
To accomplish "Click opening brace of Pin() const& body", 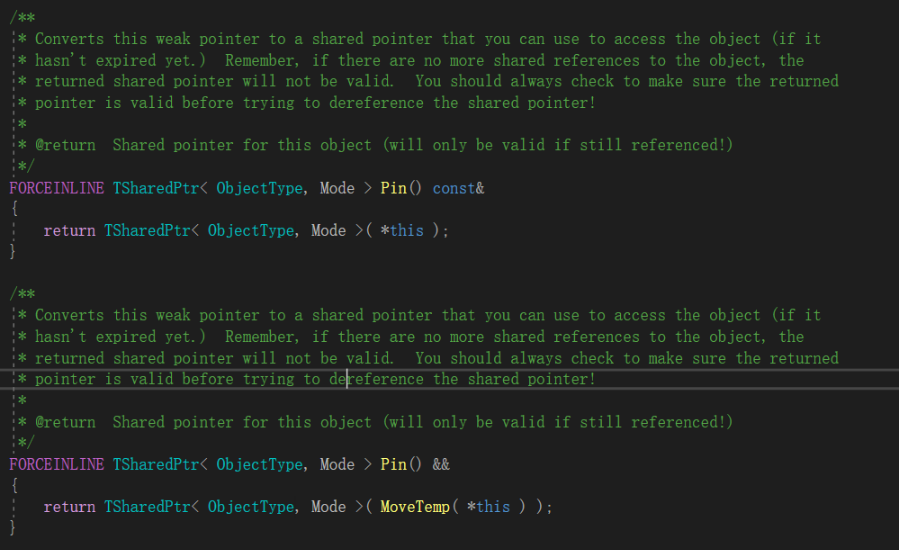I will [14, 209].
